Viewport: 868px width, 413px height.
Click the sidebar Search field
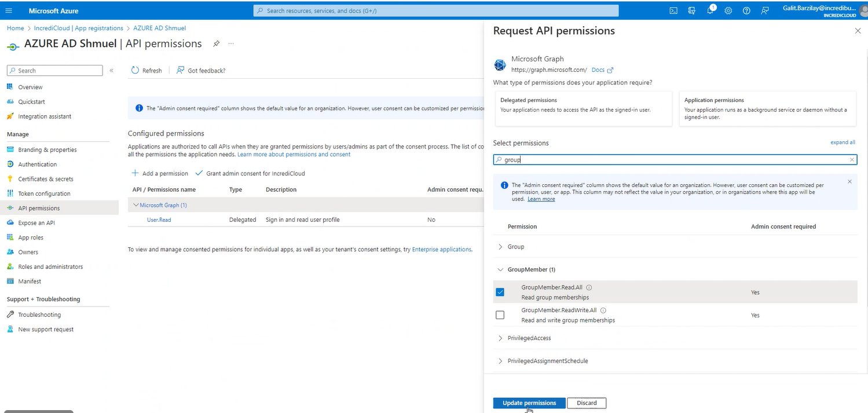pyautogui.click(x=54, y=70)
